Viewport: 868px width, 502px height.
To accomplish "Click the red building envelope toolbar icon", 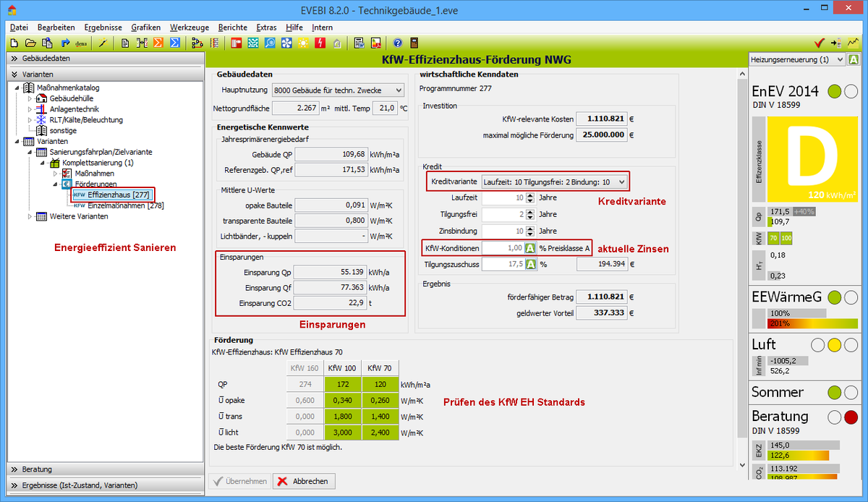I will pos(237,43).
